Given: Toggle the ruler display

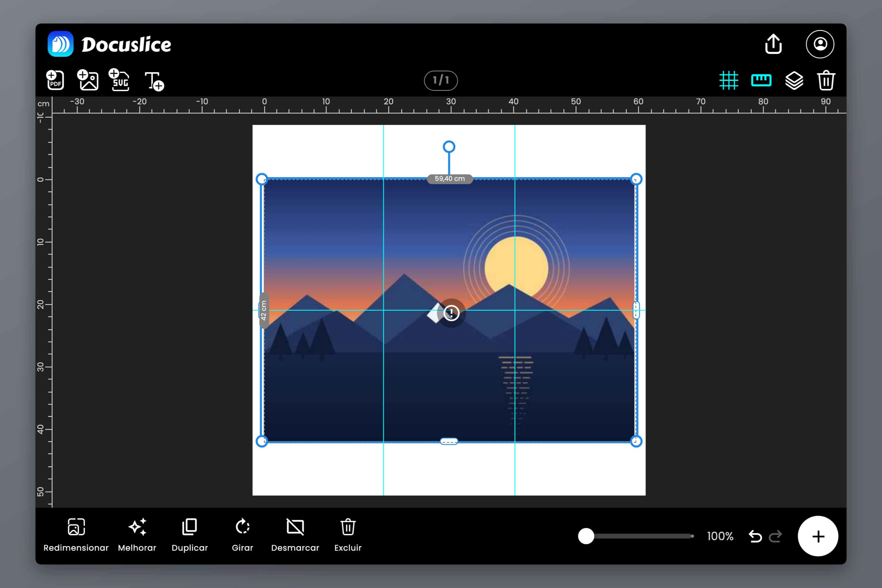Looking at the screenshot, I should (761, 80).
